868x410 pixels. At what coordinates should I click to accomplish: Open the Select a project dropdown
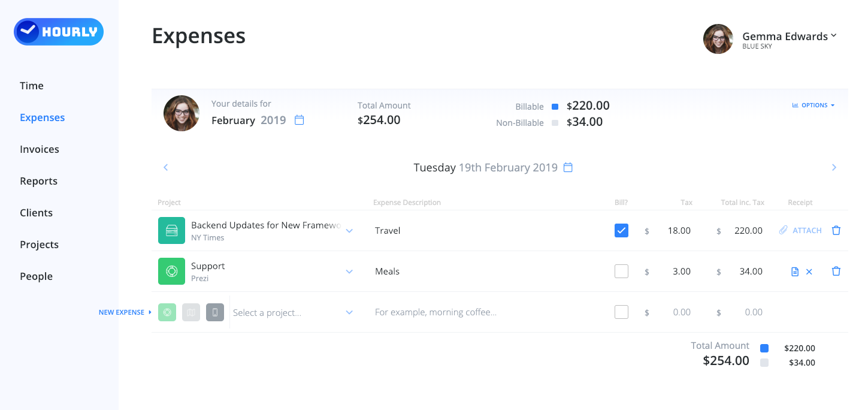pos(349,312)
